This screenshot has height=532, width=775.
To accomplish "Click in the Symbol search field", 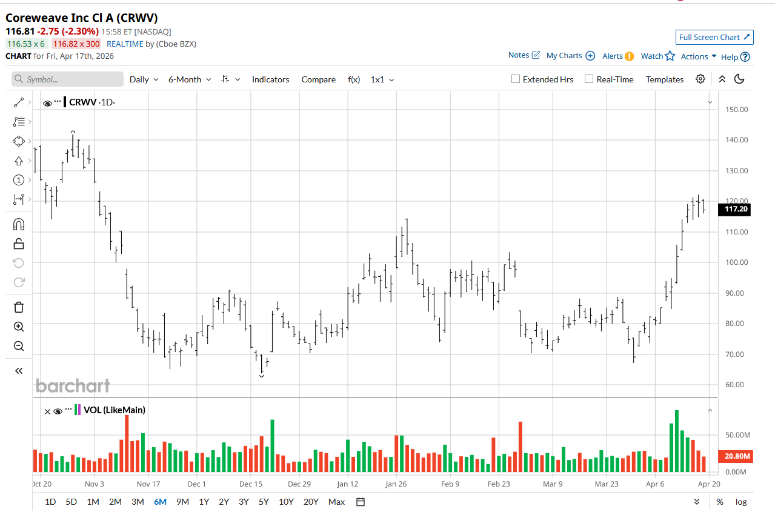I will [67, 79].
